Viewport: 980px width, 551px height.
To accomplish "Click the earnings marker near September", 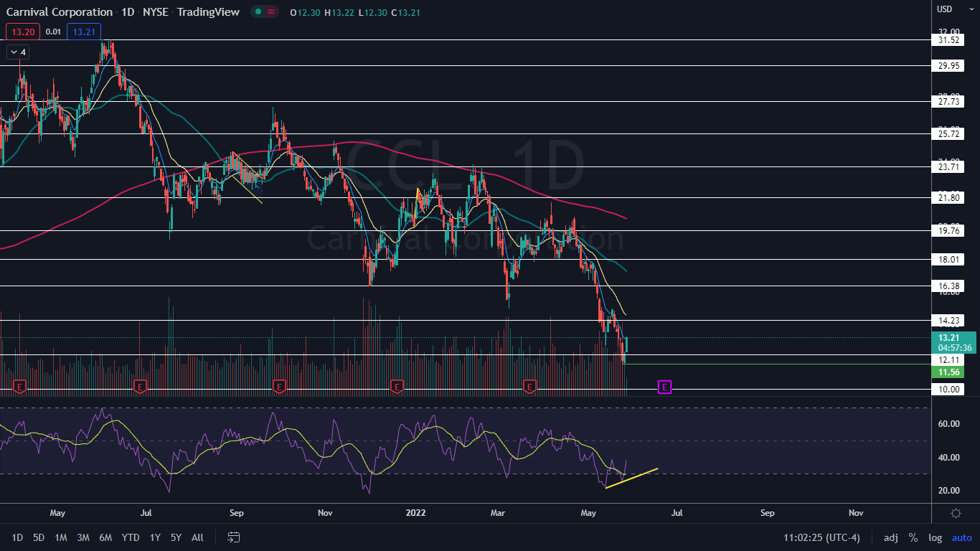I will pos(278,387).
